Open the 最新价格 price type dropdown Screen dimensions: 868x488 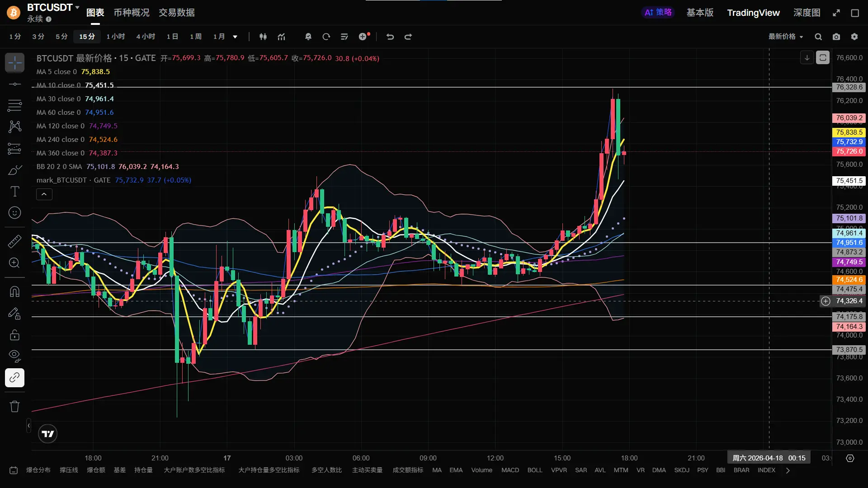[x=786, y=37]
